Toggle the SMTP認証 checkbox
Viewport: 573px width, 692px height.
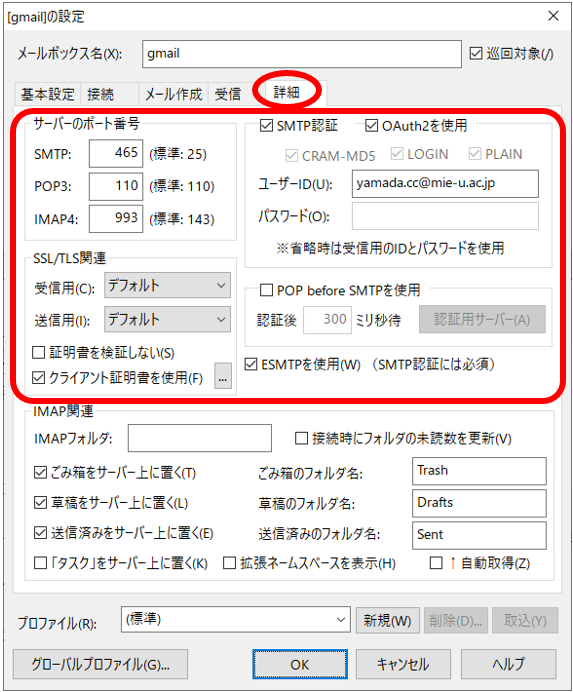pos(266,126)
